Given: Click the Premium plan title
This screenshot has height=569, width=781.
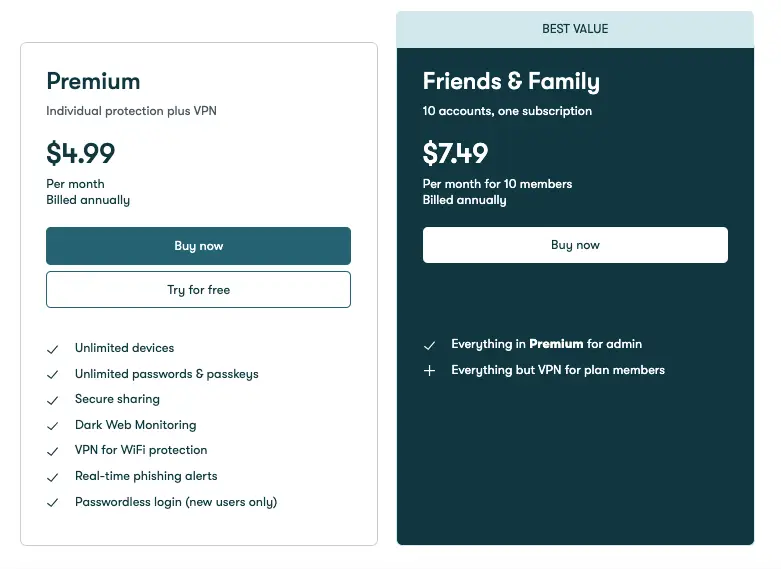Looking at the screenshot, I should click(93, 81).
